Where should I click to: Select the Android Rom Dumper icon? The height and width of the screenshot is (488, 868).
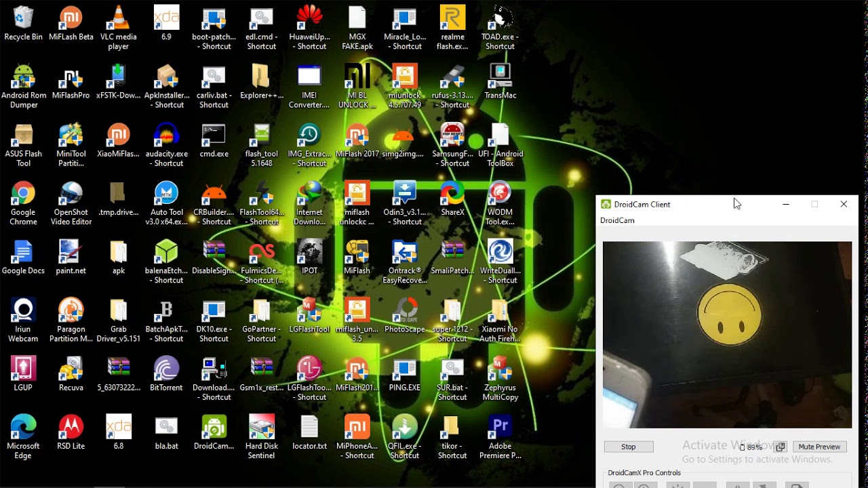point(23,86)
